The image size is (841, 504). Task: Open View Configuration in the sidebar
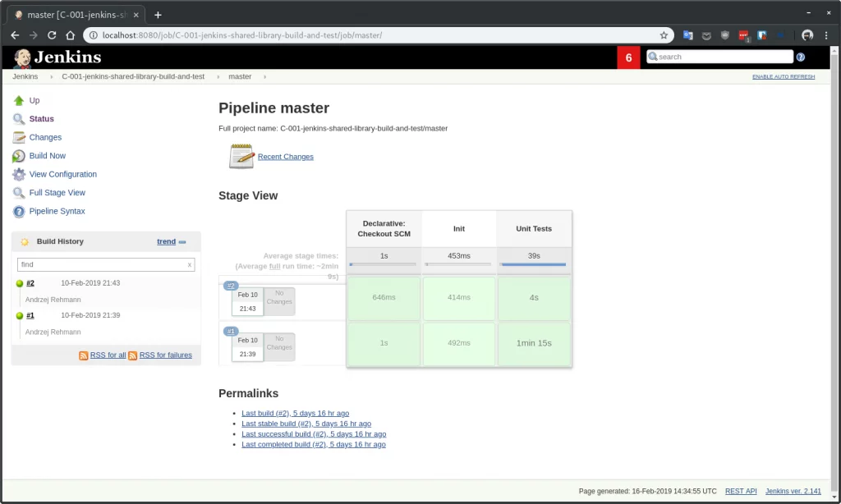pos(62,174)
